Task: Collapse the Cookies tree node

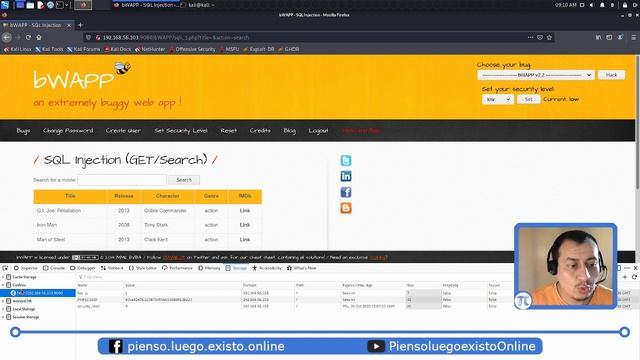Action: (3, 285)
